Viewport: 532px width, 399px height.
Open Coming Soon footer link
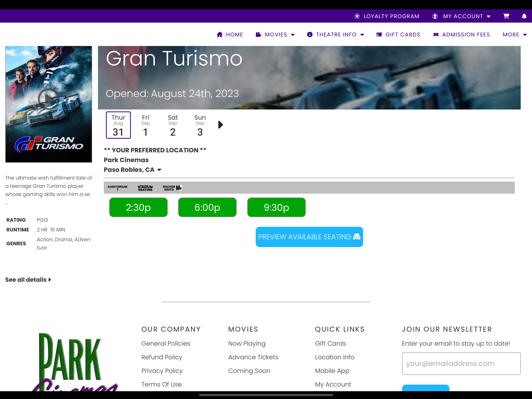pos(249,371)
